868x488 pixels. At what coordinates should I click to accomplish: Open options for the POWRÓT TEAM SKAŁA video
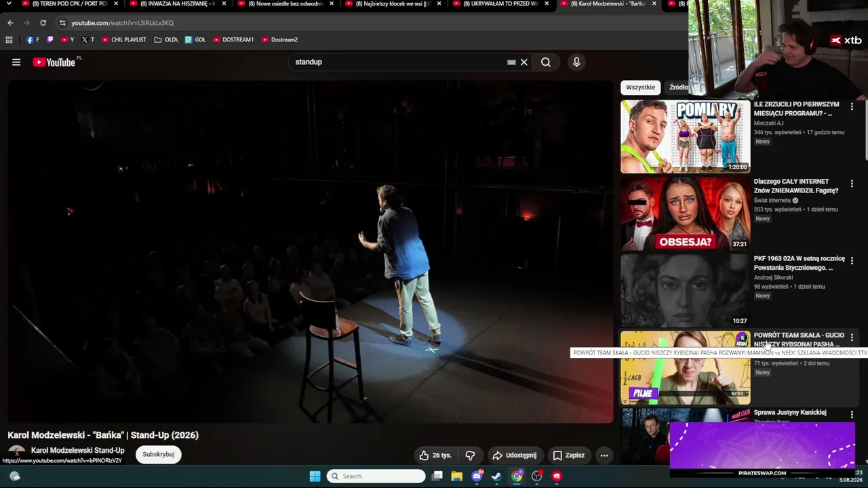click(852, 338)
